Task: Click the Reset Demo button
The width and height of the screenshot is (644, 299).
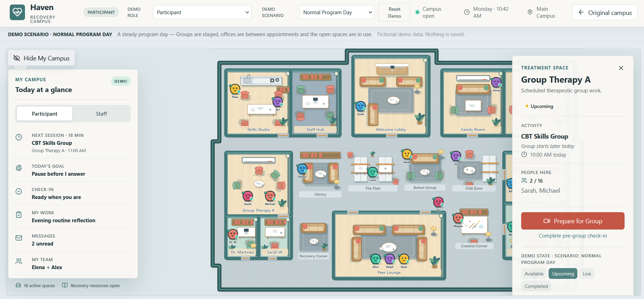Action: coord(394,13)
